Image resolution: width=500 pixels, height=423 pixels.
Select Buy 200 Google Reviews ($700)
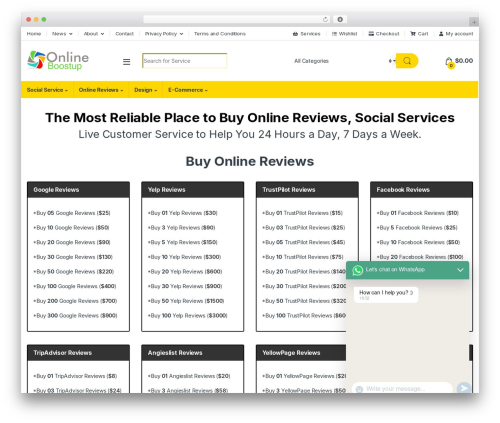[75, 301]
